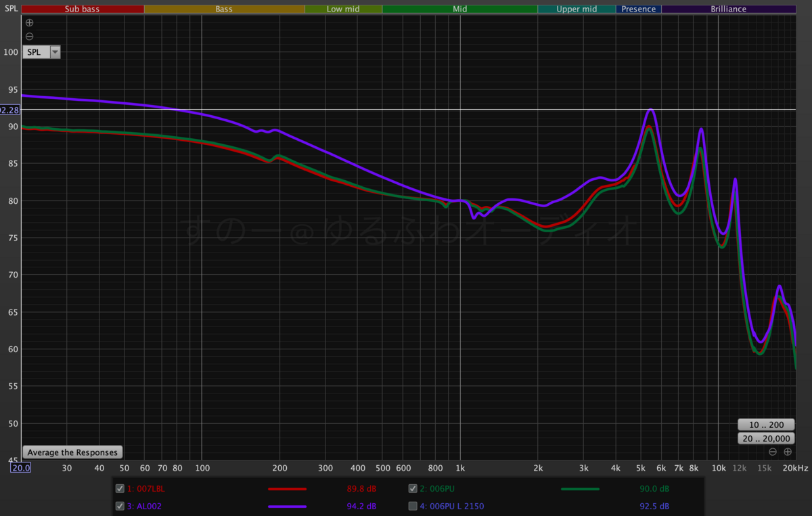Screen dimensions: 812x516
Task: Click the 20.0 start frequency field
Action: click(20, 467)
